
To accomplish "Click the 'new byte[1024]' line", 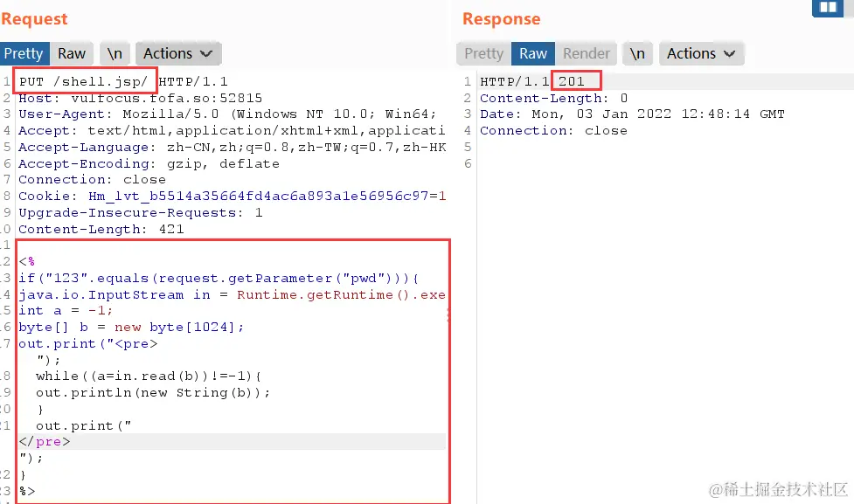I will point(131,327).
